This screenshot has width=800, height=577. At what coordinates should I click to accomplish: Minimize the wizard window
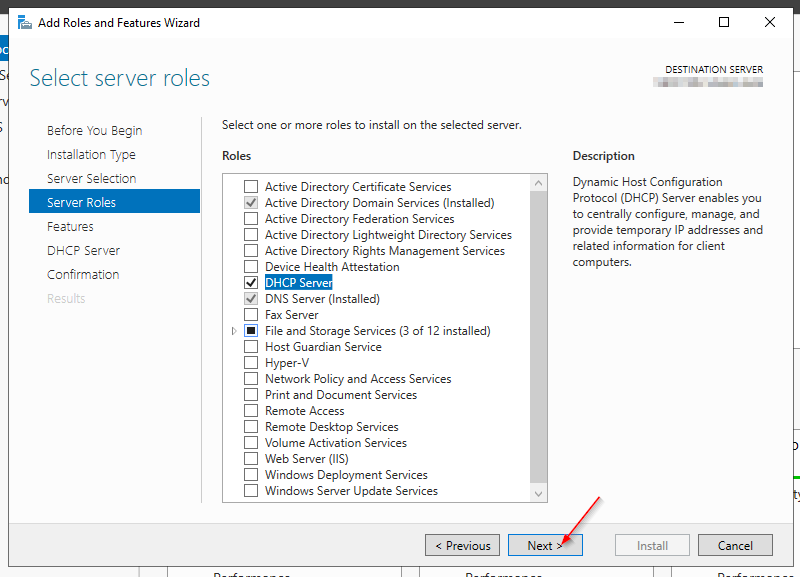click(679, 22)
